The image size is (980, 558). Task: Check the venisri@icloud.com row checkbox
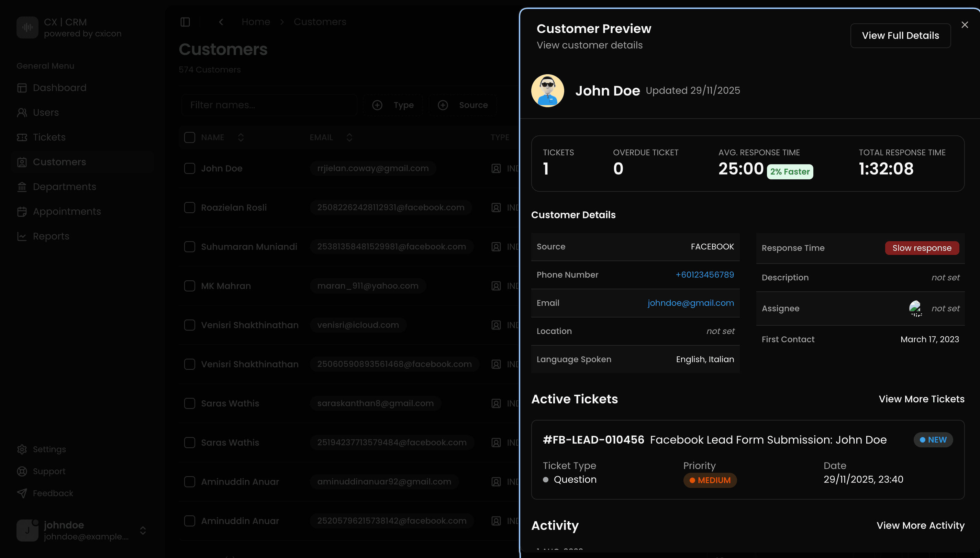(x=189, y=325)
